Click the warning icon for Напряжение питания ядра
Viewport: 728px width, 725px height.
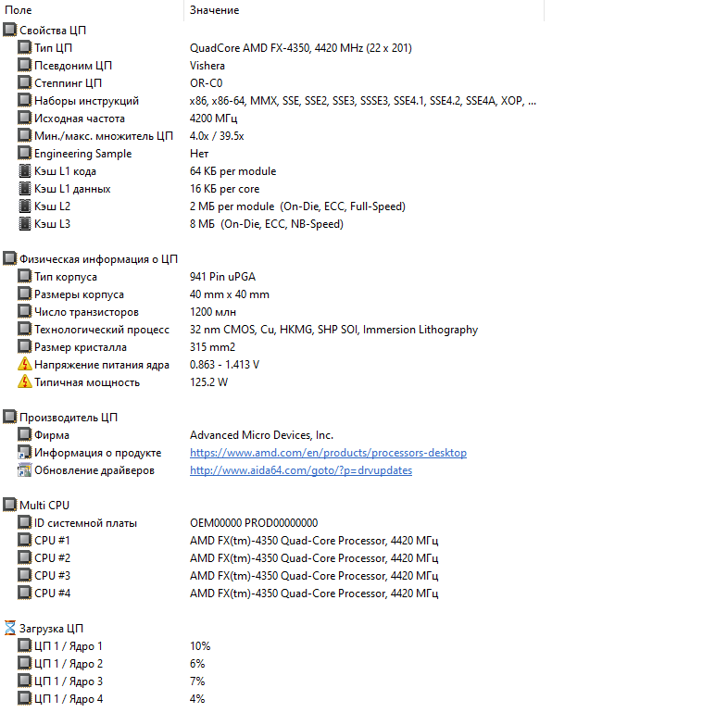(x=25, y=365)
